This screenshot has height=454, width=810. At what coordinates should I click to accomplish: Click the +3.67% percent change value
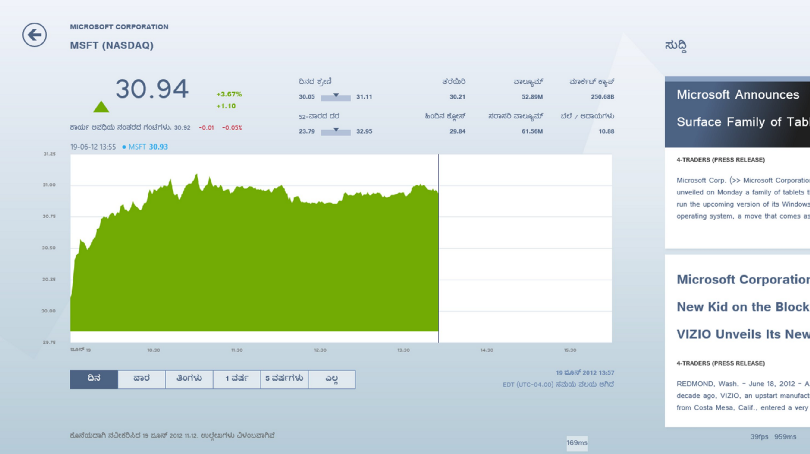[x=229, y=94]
